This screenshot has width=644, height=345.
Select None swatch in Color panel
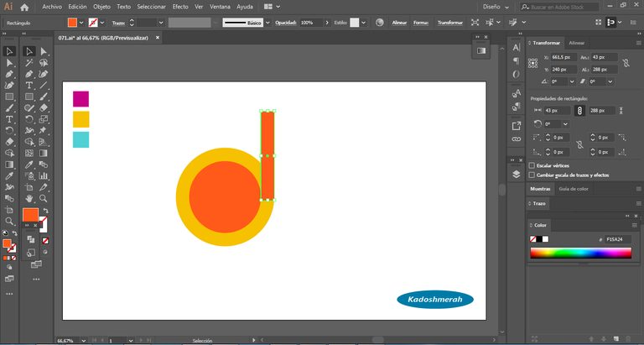pos(533,239)
